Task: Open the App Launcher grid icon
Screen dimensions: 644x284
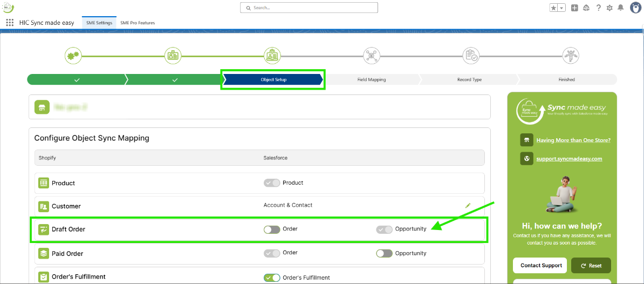Action: (x=10, y=23)
